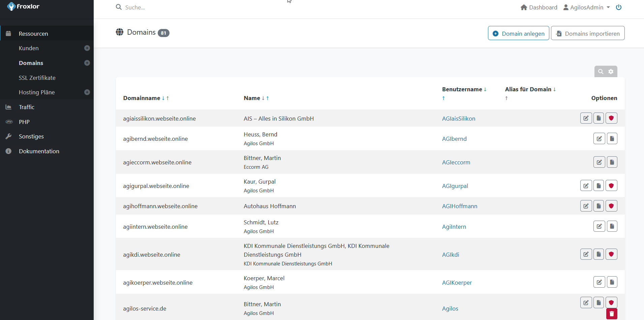This screenshot has width=644, height=320.
Task: Expand the Sonstiges sidebar section
Action: (47, 136)
